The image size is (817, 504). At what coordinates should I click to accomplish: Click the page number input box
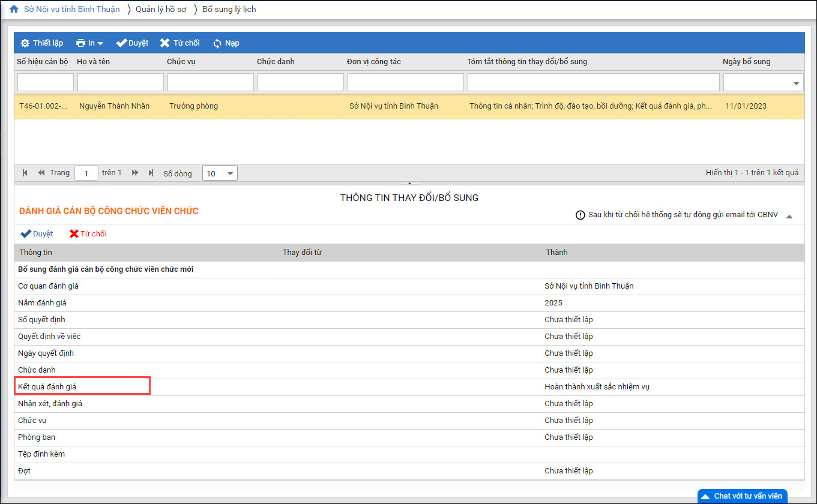pyautogui.click(x=86, y=173)
